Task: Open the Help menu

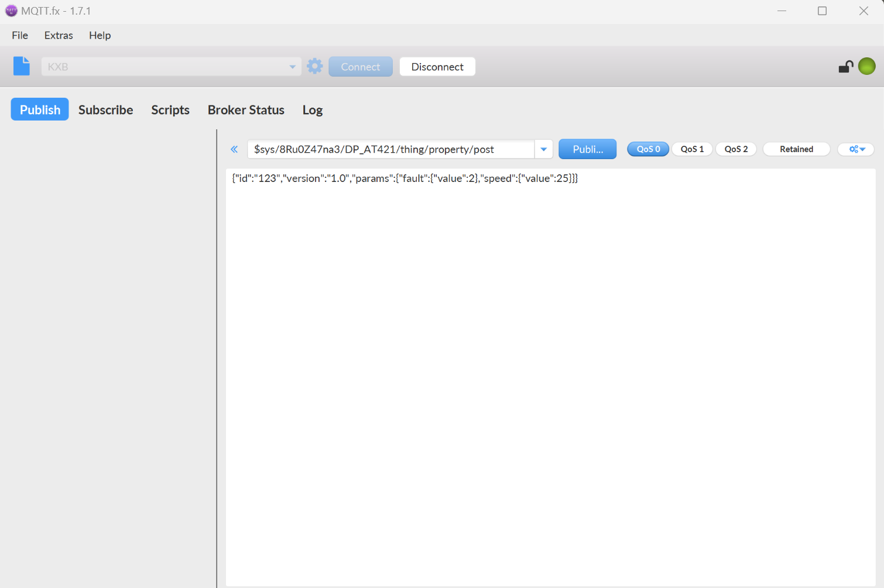Action: click(x=100, y=35)
